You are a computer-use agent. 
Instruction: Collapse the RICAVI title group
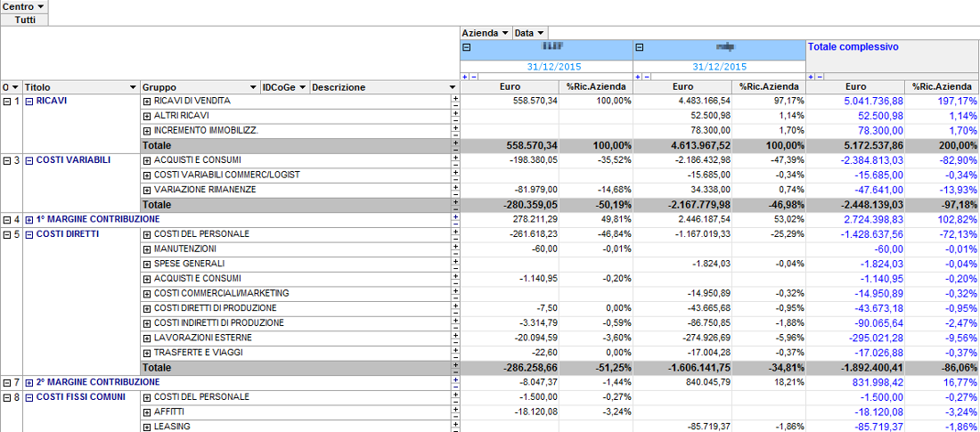coord(29,101)
